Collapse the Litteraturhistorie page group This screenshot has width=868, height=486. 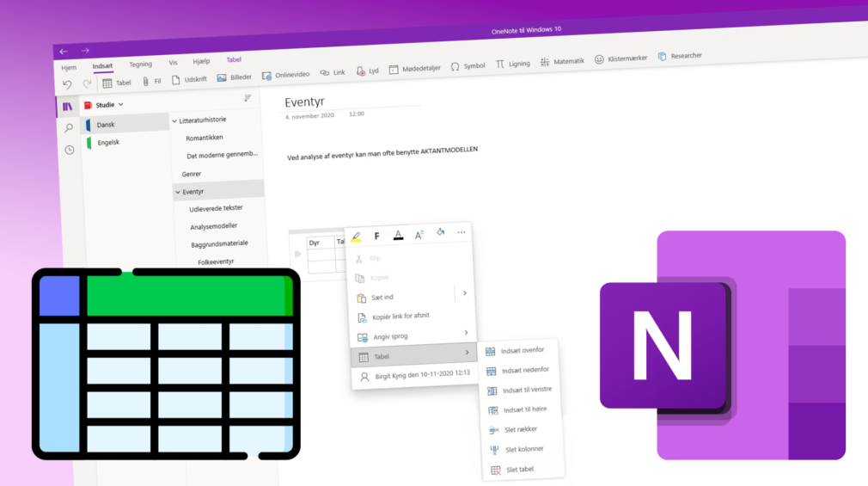coord(174,120)
